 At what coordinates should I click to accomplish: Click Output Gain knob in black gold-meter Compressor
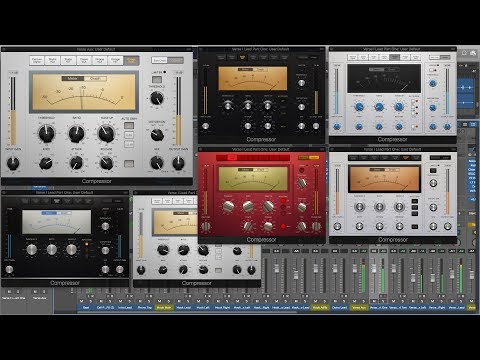coord(315,126)
